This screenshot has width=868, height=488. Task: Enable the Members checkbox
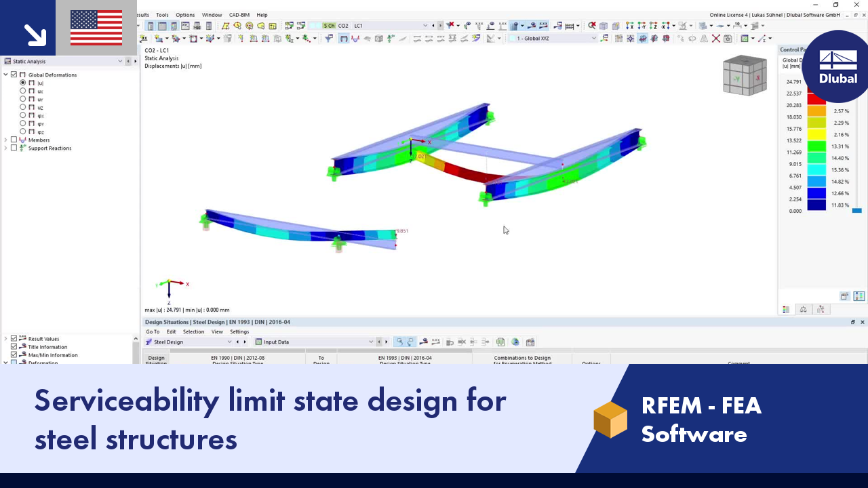pos(14,140)
